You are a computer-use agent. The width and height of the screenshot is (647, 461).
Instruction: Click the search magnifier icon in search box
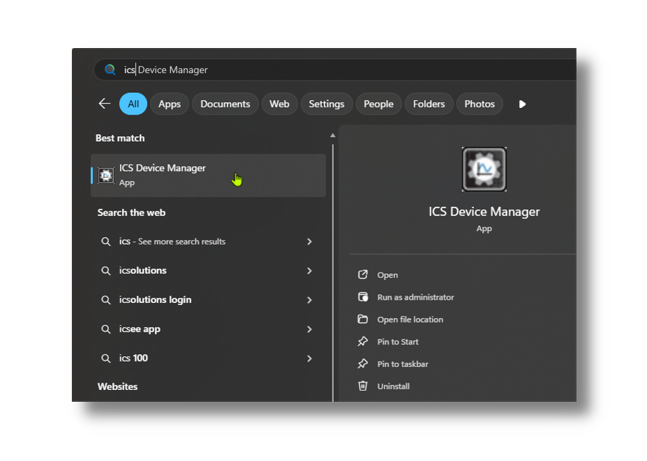[x=110, y=69]
